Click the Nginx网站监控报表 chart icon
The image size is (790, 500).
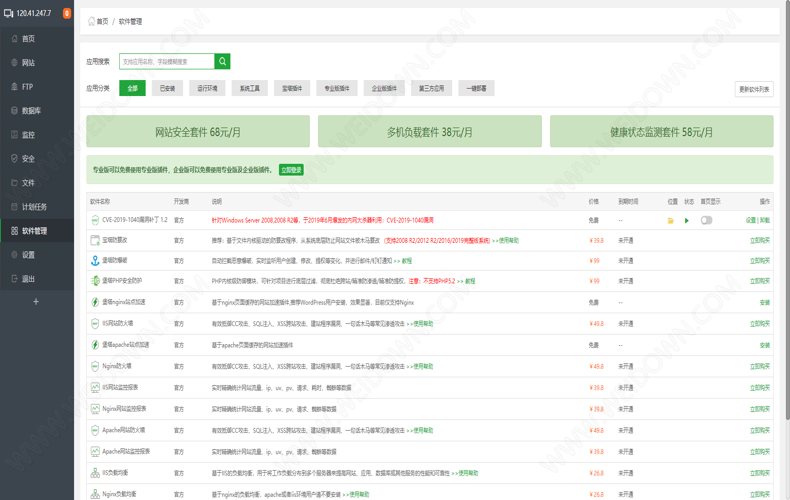pos(95,409)
